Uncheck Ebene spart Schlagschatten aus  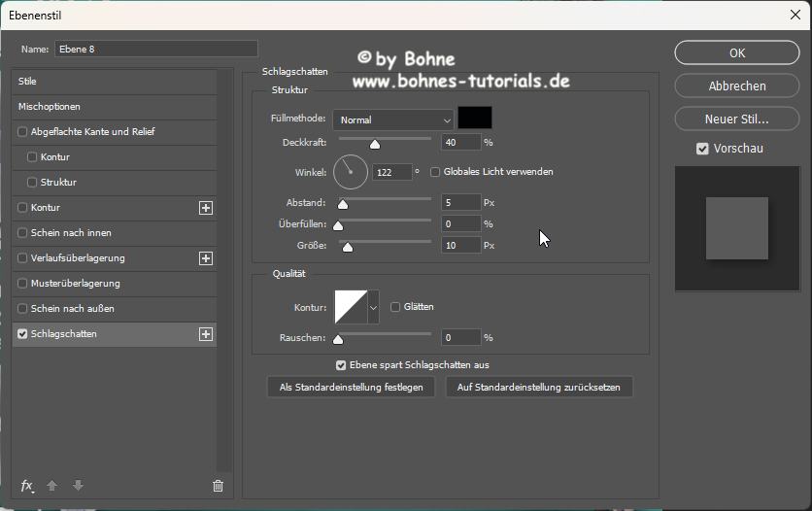point(341,365)
